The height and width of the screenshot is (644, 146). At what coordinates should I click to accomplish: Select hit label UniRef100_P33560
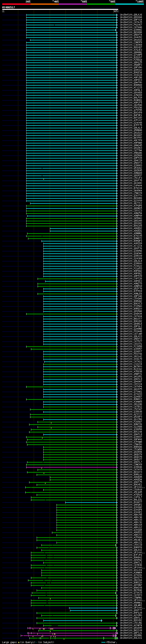(x=131, y=306)
